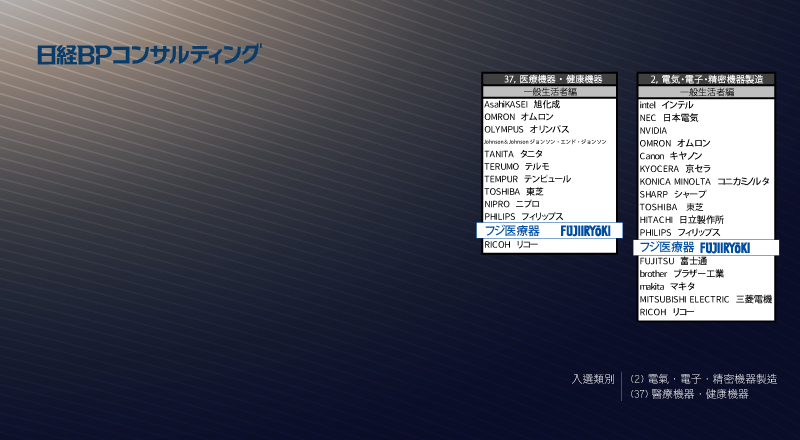Image resolution: width=800 pixels, height=440 pixels.
Task: Select the 2. 電気・電子・精密機器製造 header
Action: click(706, 78)
